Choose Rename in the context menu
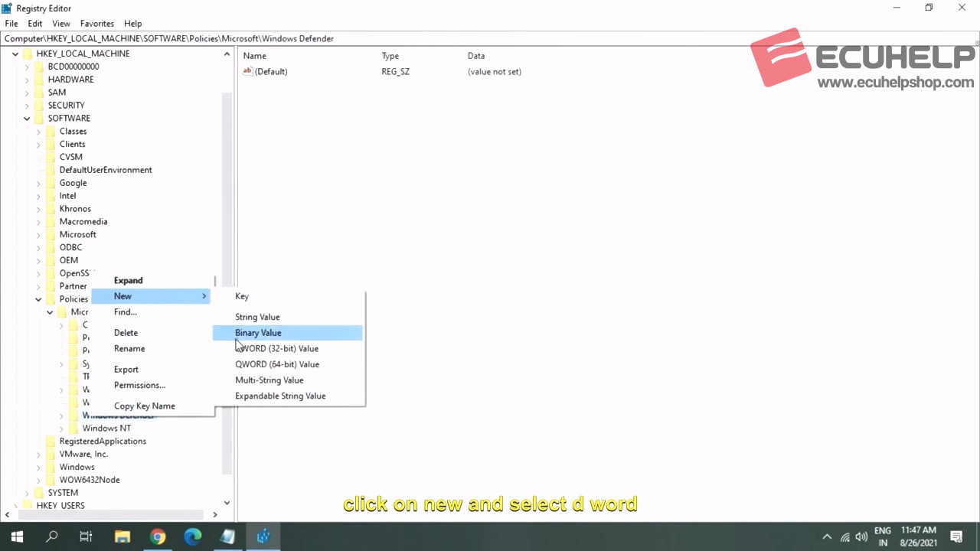 [152, 348]
